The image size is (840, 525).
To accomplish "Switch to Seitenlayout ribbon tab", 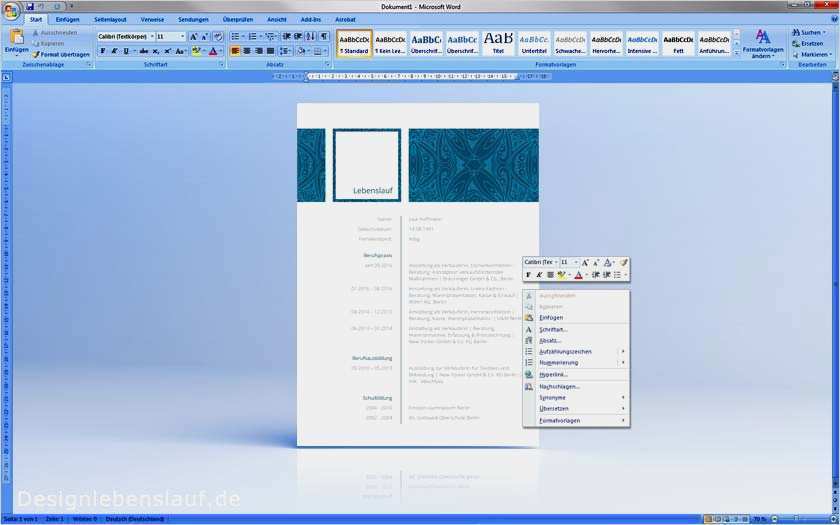I will pyautogui.click(x=110, y=19).
